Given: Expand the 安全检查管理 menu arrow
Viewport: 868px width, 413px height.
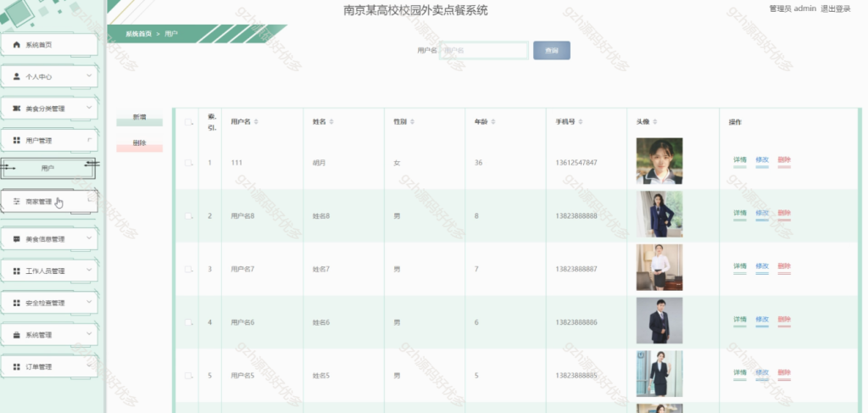Looking at the screenshot, I should coord(89,302).
